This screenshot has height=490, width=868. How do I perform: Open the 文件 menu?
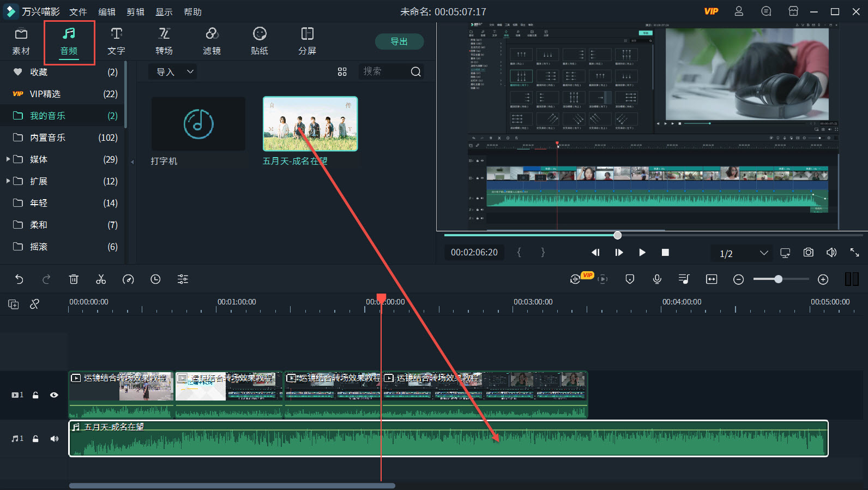[x=78, y=12]
